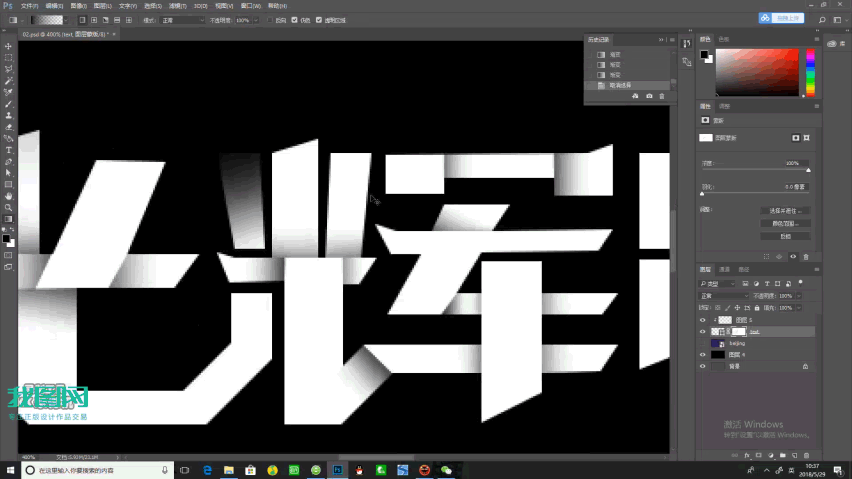Lock all padlock icon in Layers lock row

757,308
